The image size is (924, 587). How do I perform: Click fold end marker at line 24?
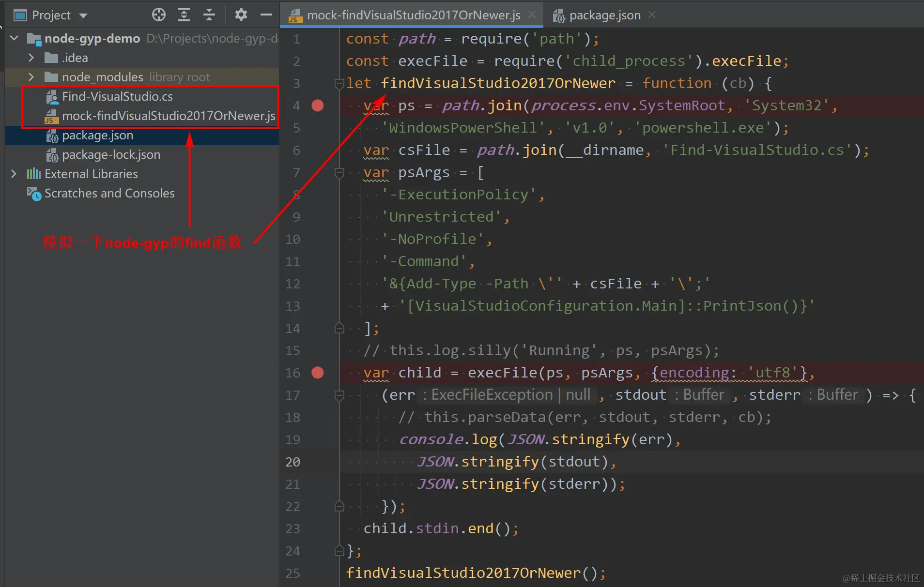point(339,551)
